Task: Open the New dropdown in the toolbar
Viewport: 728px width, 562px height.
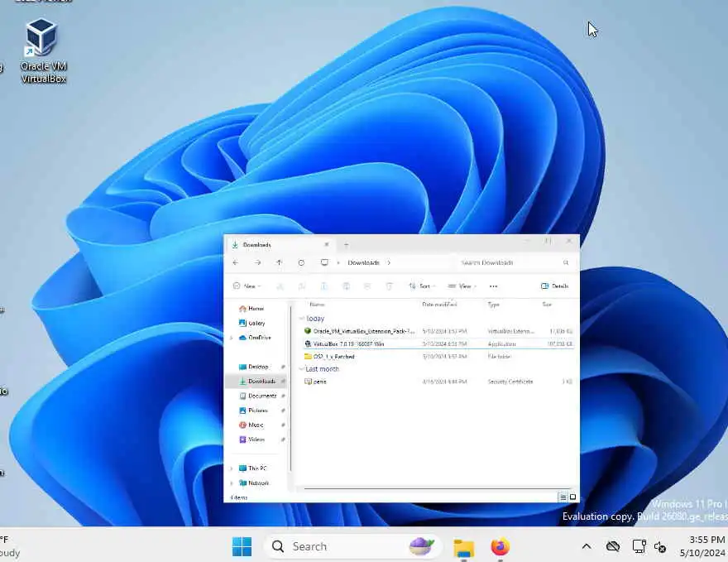Action: (x=247, y=286)
